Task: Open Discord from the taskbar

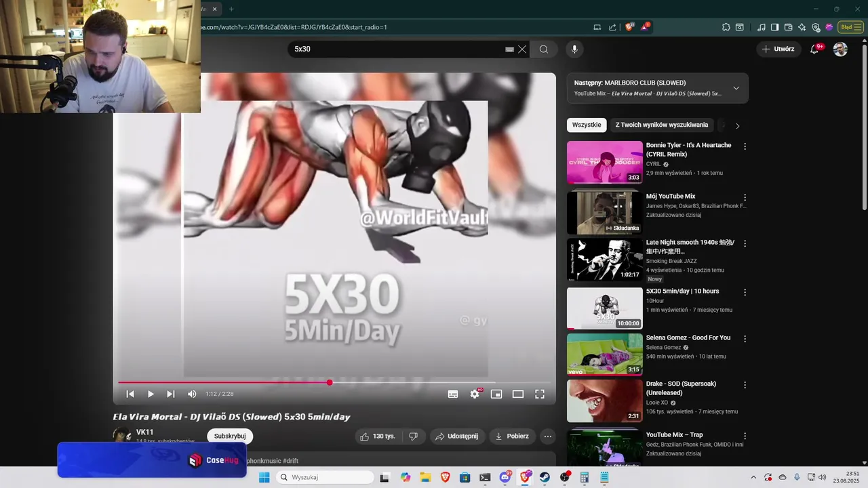Action: [505, 477]
